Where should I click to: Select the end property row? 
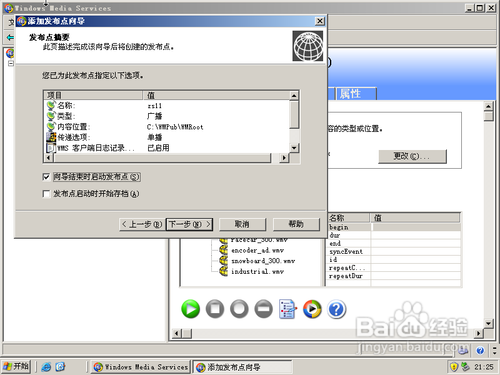point(394,243)
